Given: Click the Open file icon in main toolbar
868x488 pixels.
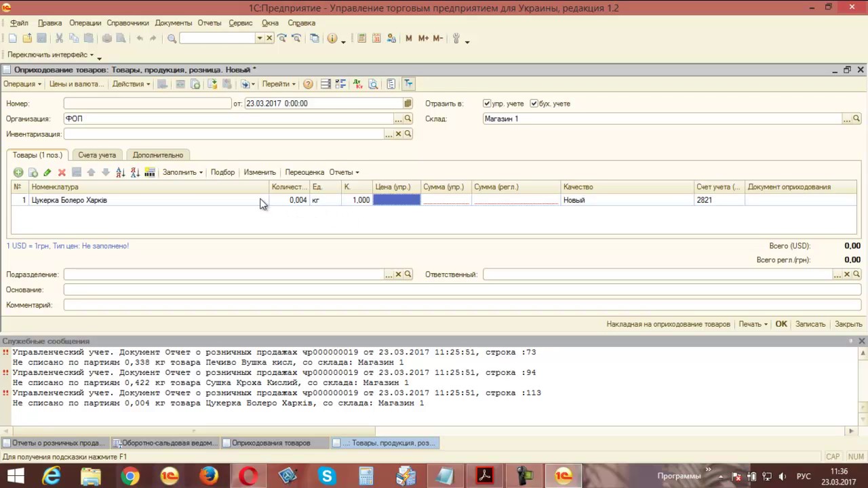Looking at the screenshot, I should click(27, 39).
